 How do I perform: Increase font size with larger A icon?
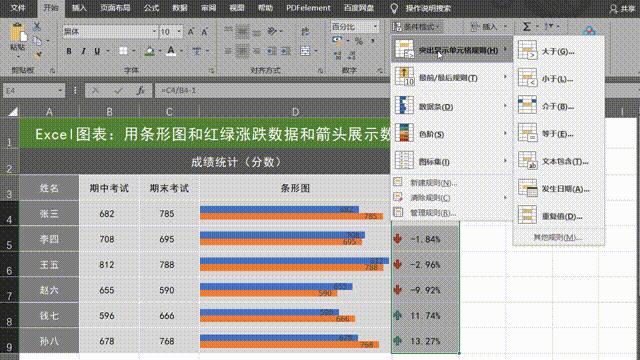pos(191,31)
